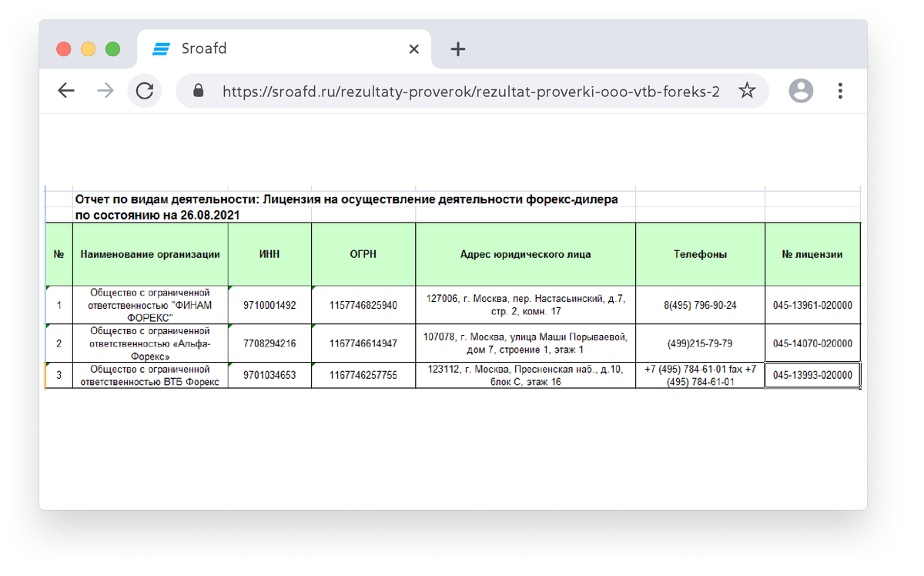924x576 pixels.
Task: Click the 'Наименование организации' column header
Action: click(150, 254)
